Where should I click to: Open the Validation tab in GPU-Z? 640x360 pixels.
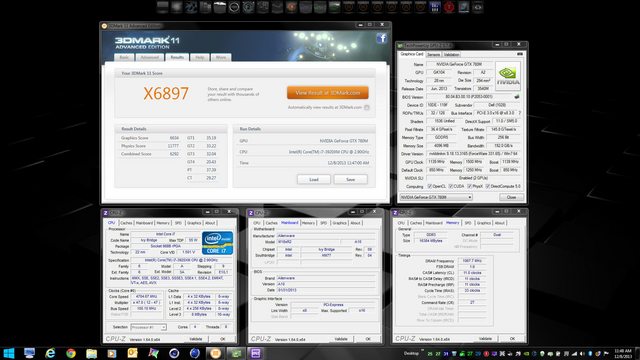451,54
